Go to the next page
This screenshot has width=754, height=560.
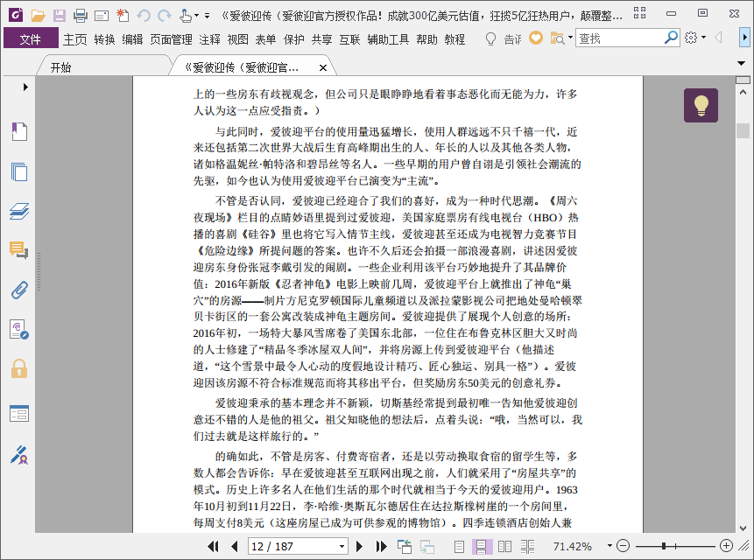click(x=359, y=546)
